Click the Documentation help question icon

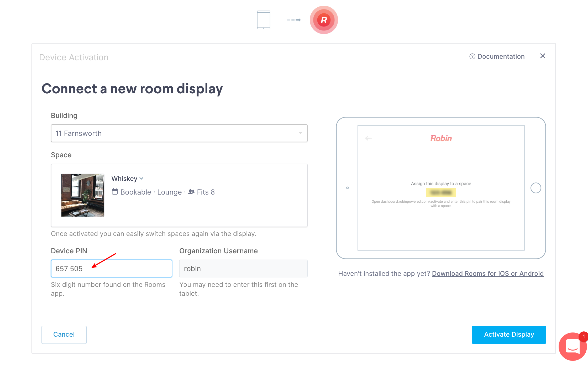pos(472,56)
